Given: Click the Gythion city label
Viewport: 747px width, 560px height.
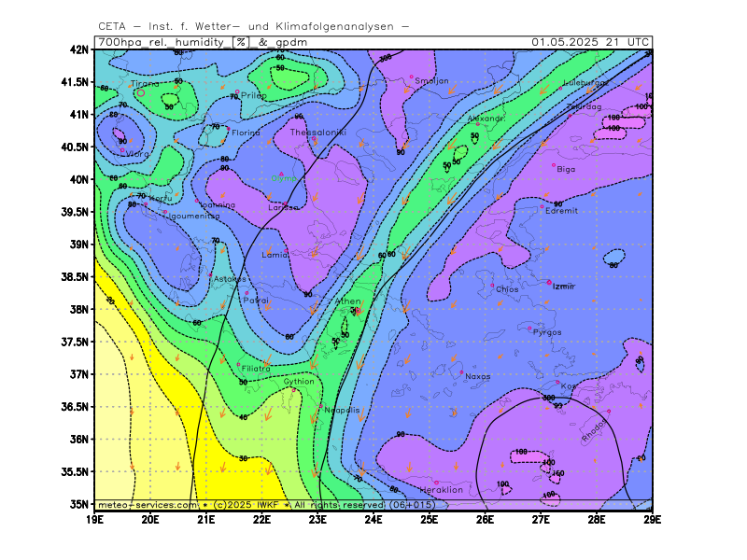Looking at the screenshot, I should pyautogui.click(x=299, y=382).
